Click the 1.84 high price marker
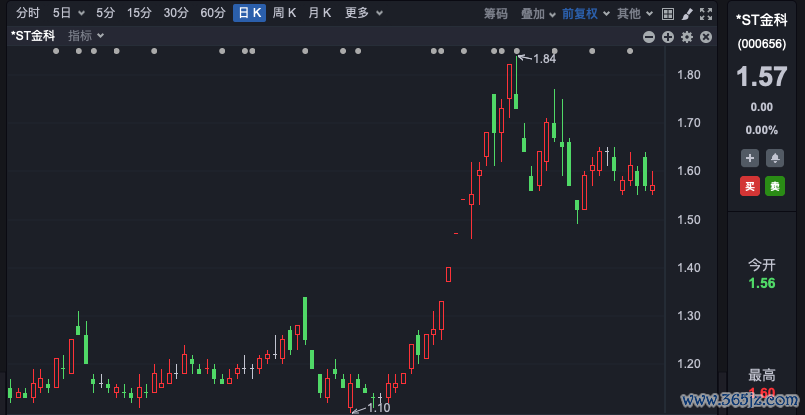 (x=545, y=59)
